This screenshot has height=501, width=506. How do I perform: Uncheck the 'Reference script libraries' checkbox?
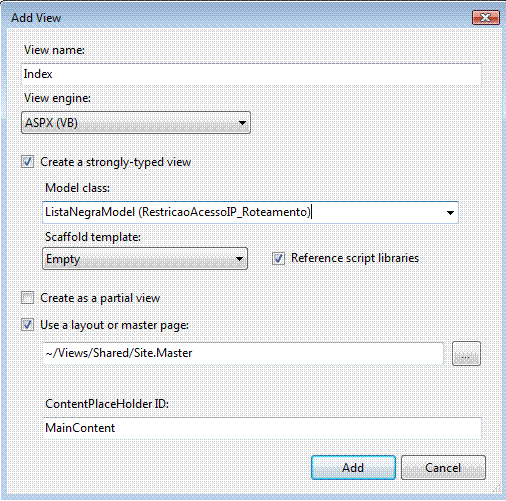coord(278,258)
